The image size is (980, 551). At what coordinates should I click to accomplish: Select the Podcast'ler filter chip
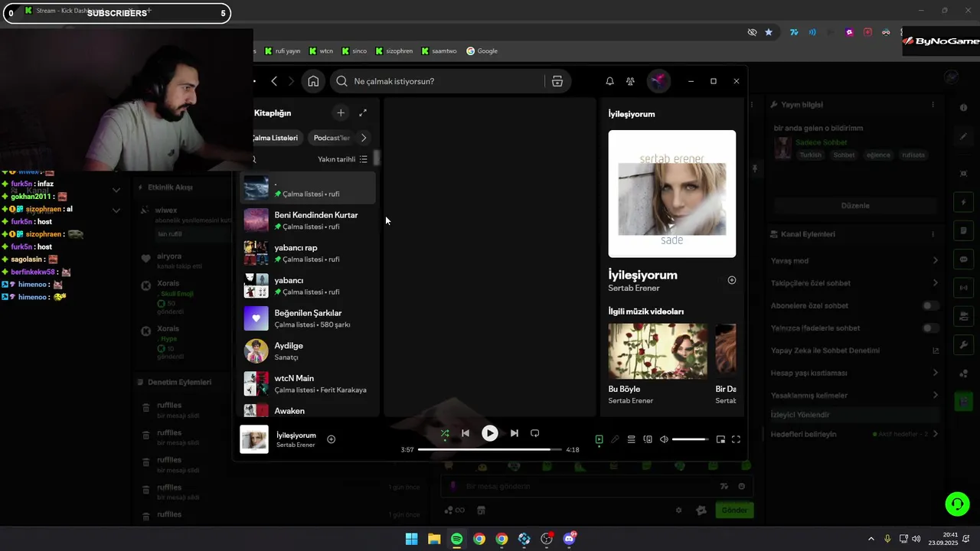[332, 138]
